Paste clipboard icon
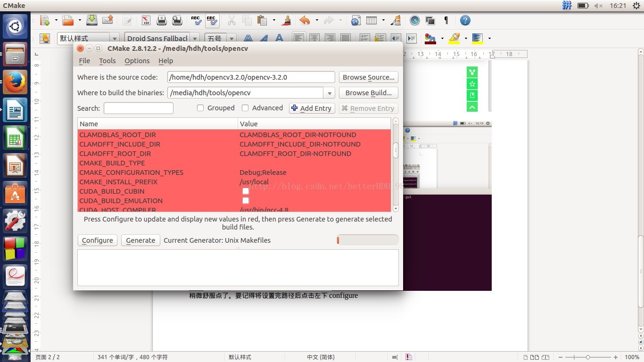Screen dimensions: 644x362 pos(262,20)
